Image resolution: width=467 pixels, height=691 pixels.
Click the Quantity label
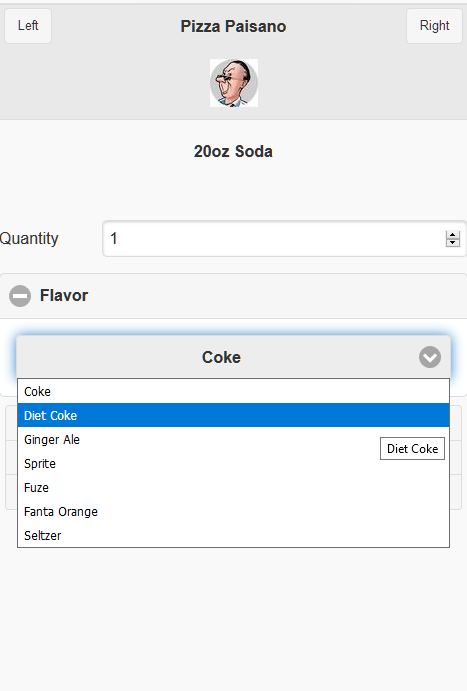click(29, 238)
